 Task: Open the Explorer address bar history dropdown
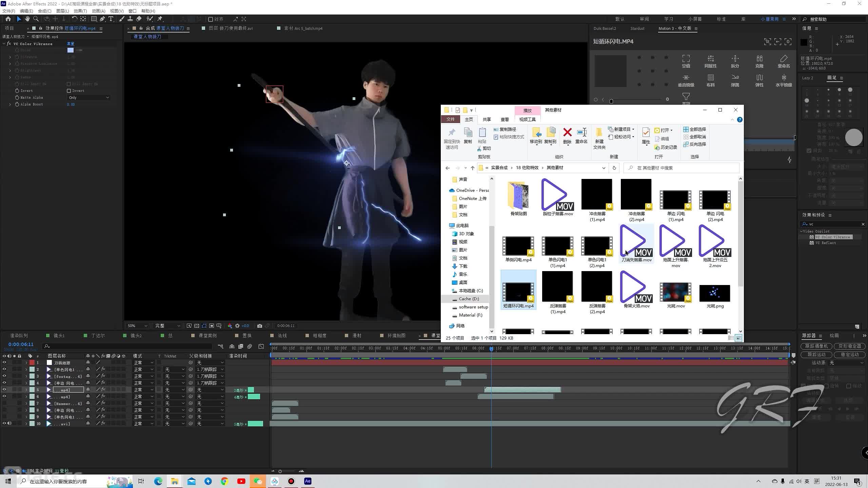point(604,168)
